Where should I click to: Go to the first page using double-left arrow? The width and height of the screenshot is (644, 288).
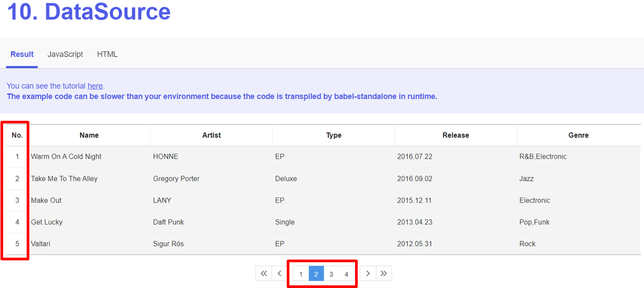(264, 273)
